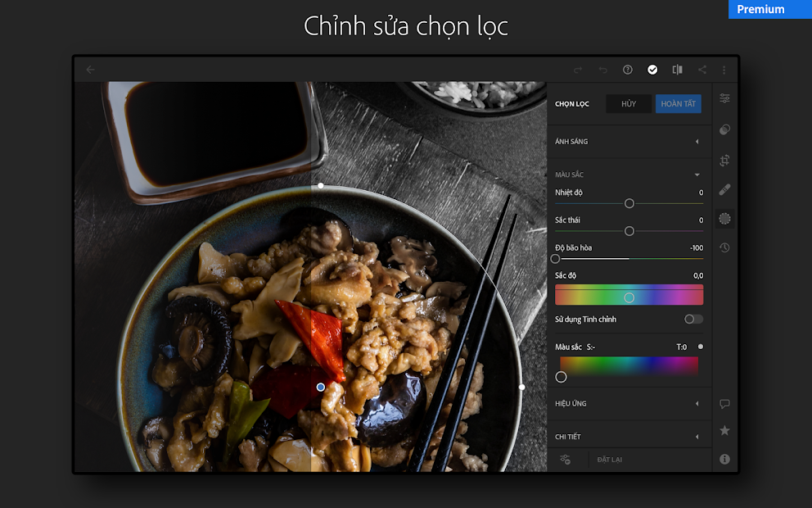Expand the ÁNH SÁNG section

point(629,141)
